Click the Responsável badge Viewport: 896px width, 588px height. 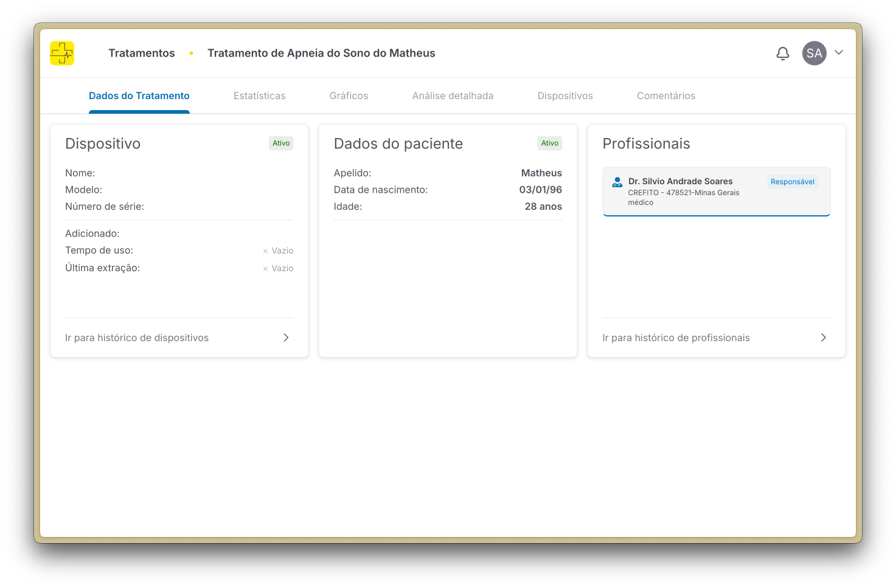point(792,182)
